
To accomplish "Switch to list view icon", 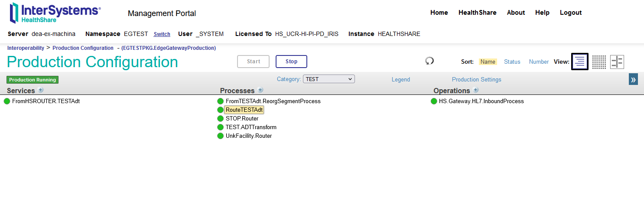I will click(580, 62).
